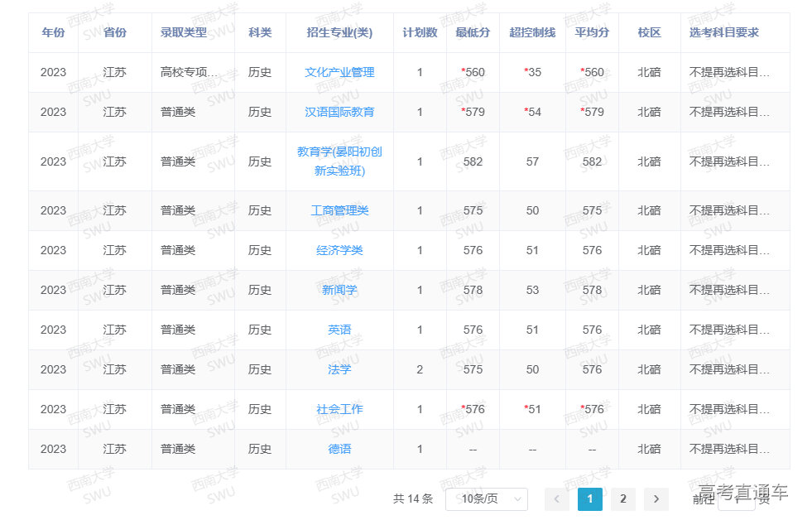Open the 经济学类 major link
Screen dimensions: 812x525
pos(339,251)
